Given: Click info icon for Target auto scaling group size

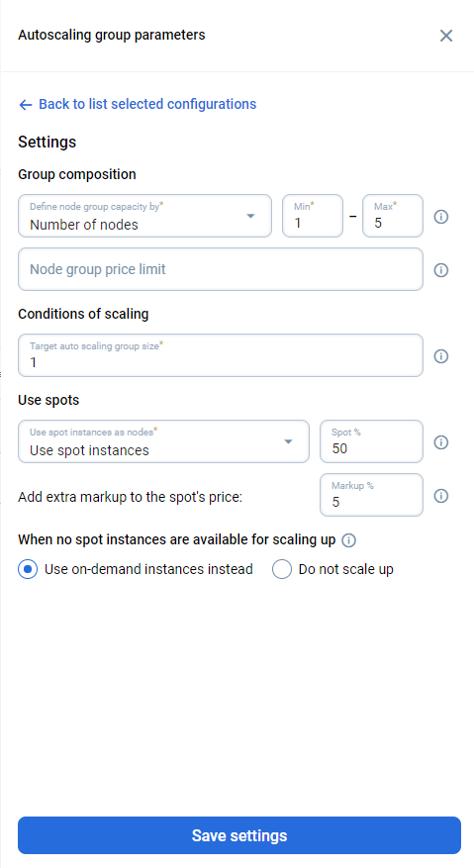Looking at the screenshot, I should pos(440,356).
